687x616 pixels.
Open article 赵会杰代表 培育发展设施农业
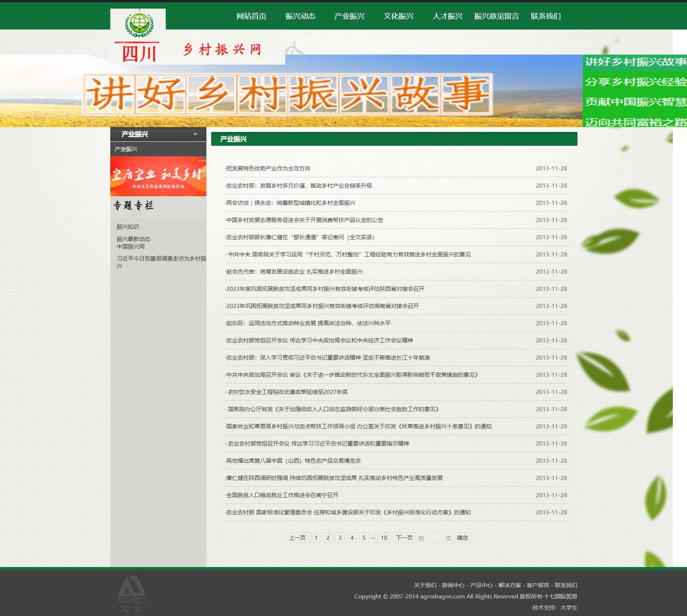click(x=294, y=272)
